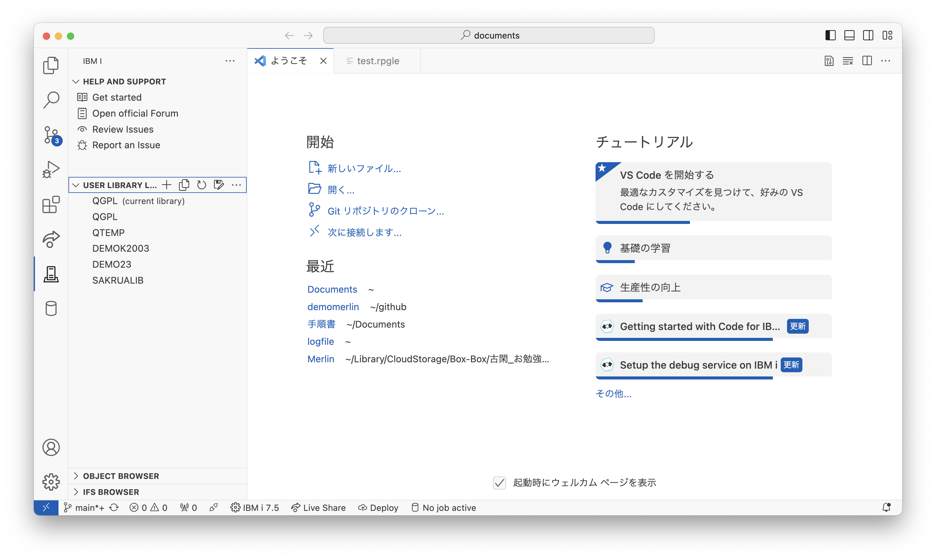Open Run and Debug view
Image resolution: width=936 pixels, height=560 pixels.
click(51, 169)
